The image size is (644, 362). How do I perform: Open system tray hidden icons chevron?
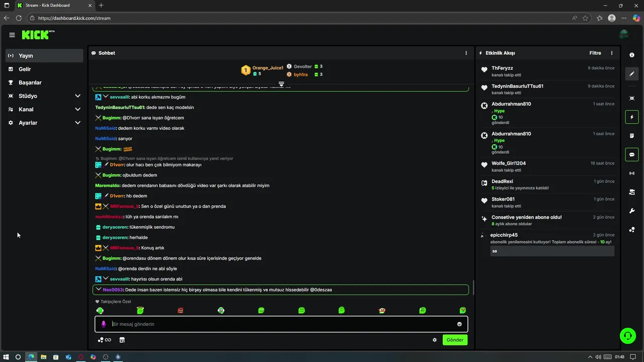pyautogui.click(x=590, y=357)
